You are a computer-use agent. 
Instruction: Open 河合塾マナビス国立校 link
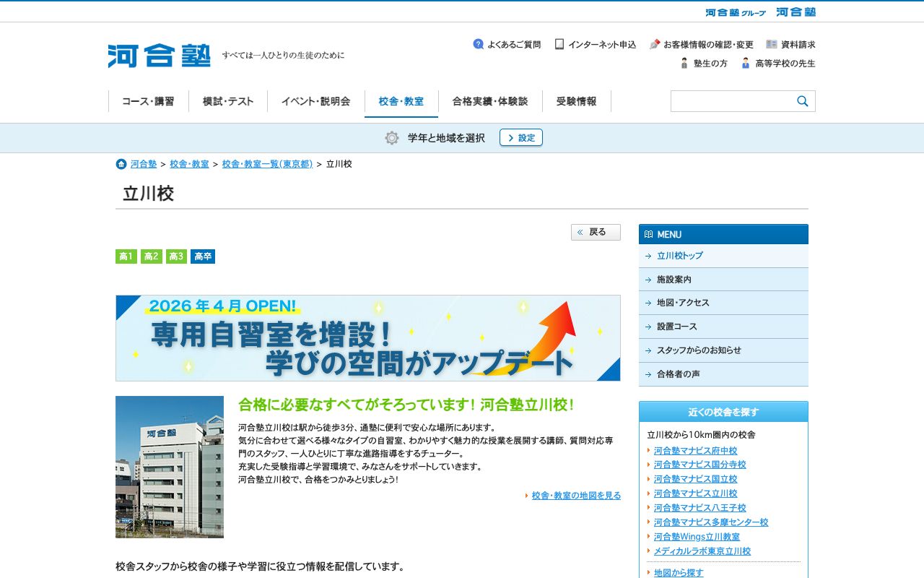tap(696, 479)
